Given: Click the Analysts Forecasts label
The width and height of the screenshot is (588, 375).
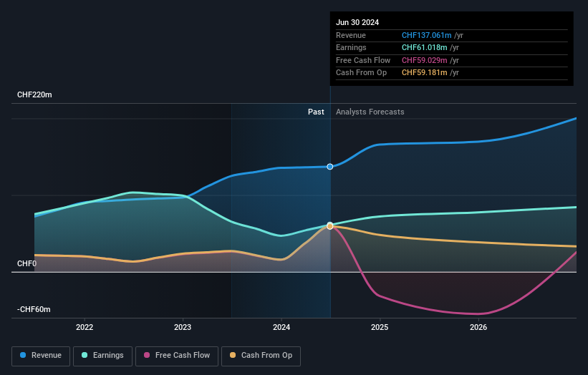Looking at the screenshot, I should (x=370, y=112).
